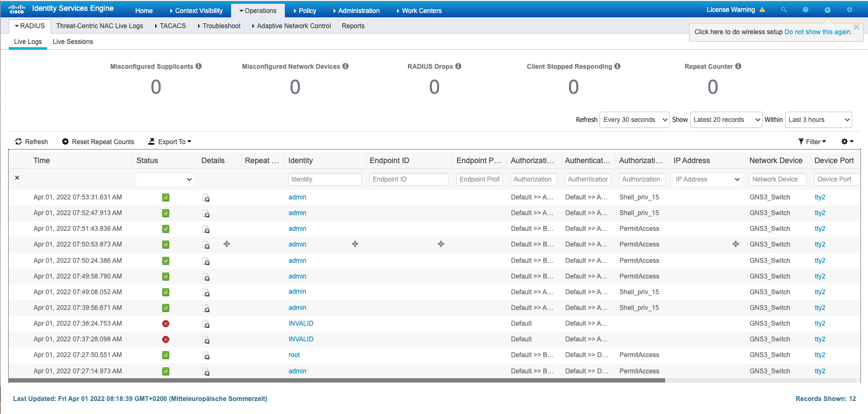Click the green status icon for 07:53:31.631 AM
868x414 pixels.
(x=166, y=198)
